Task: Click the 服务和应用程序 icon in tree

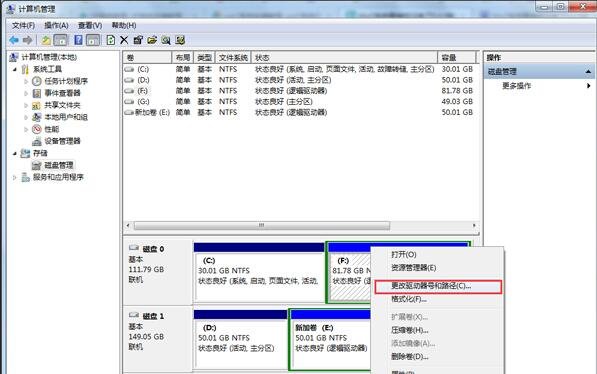Action: click(25, 177)
